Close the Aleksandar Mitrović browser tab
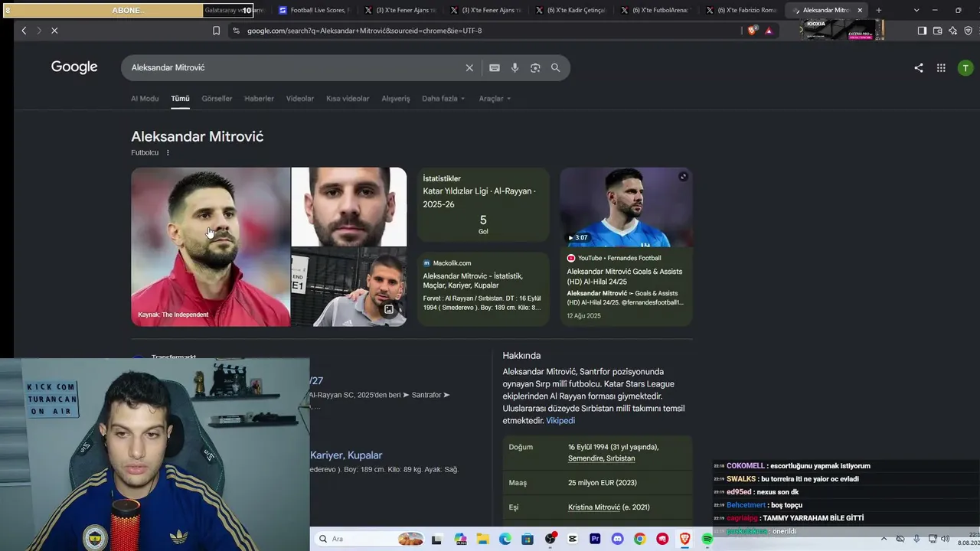 [x=860, y=10]
